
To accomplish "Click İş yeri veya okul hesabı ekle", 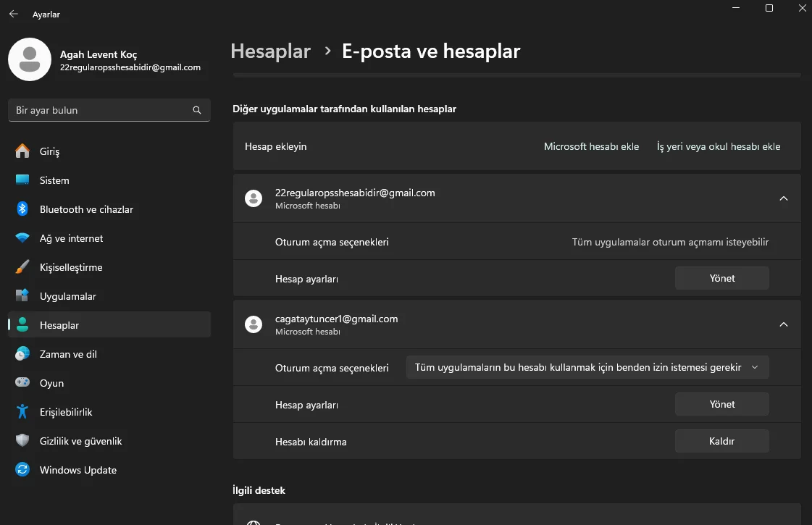I will [x=718, y=146].
